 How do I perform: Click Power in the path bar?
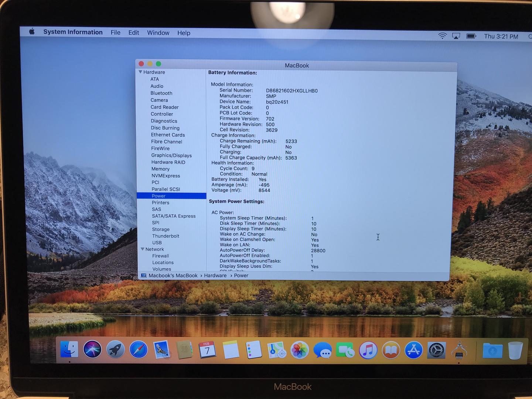click(x=241, y=276)
